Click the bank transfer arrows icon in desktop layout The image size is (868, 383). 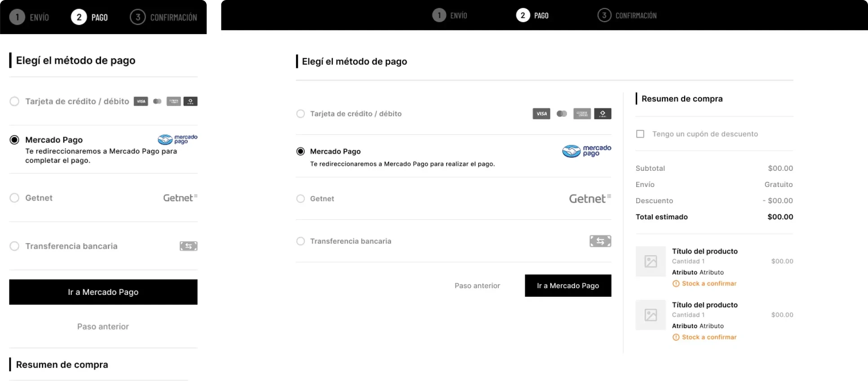600,241
